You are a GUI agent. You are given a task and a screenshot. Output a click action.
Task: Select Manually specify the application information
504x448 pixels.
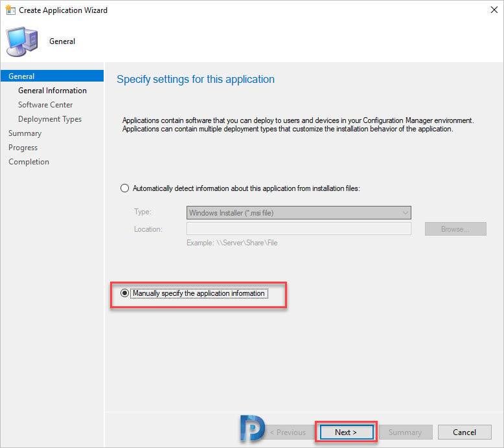click(125, 293)
